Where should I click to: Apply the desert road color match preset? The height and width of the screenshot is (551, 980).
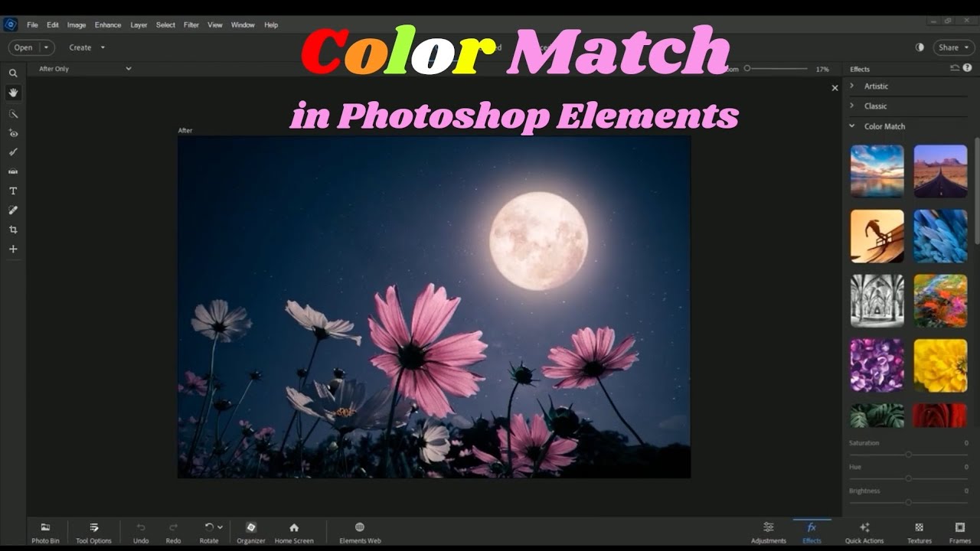pyautogui.click(x=940, y=171)
